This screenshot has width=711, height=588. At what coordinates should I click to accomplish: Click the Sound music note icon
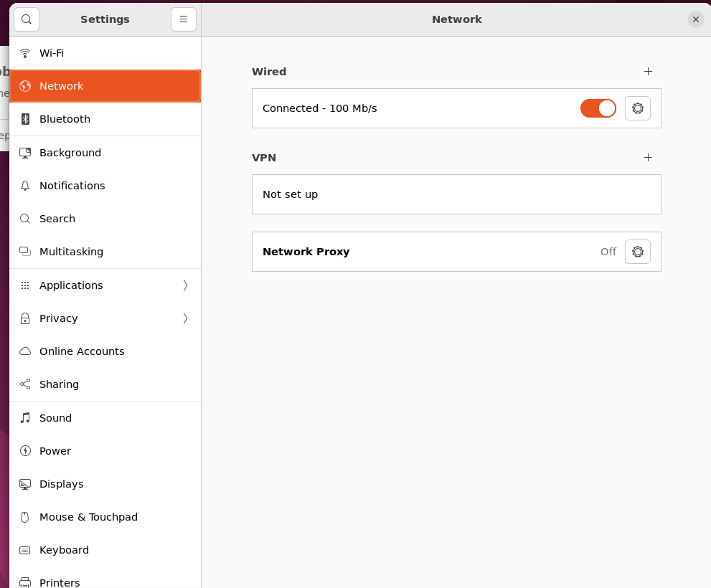(25, 417)
